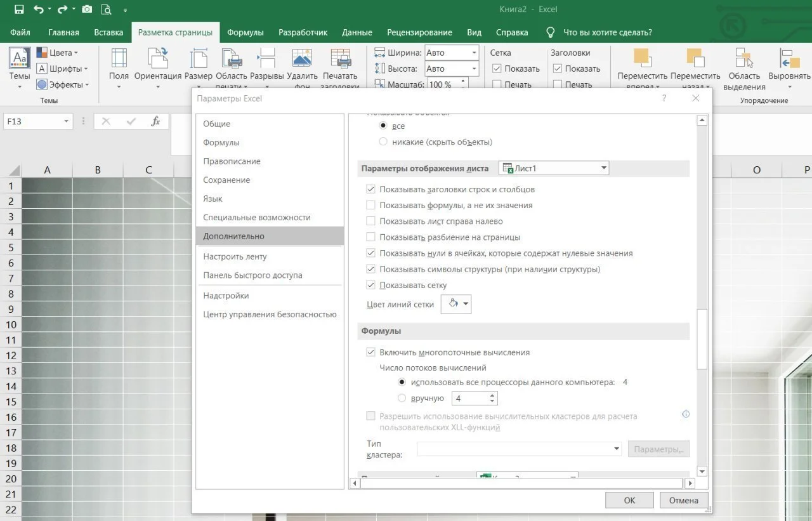812x521 pixels.
Task: Switch to the Формулы ribbon tab
Action: click(246, 32)
